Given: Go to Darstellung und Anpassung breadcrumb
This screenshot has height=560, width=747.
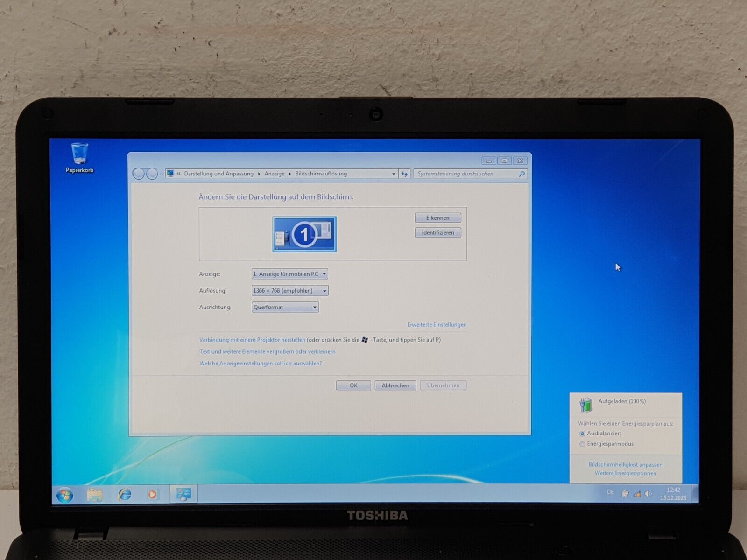Looking at the screenshot, I should point(218,174).
